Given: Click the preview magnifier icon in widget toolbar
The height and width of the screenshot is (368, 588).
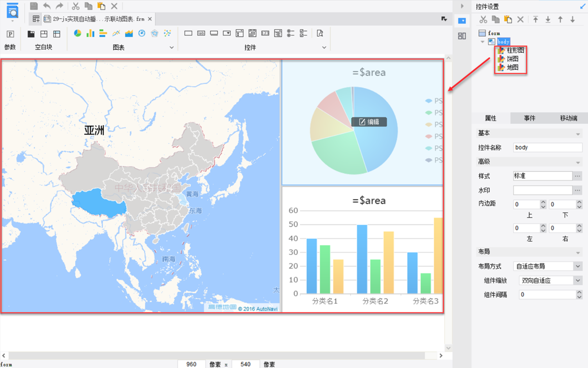Looking at the screenshot, I should tap(320, 34).
